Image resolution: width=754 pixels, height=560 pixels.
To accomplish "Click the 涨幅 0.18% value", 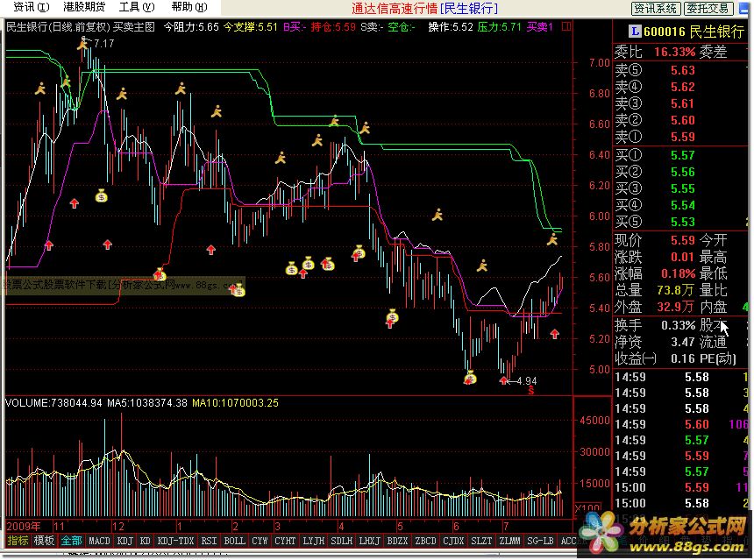I will 679,273.
